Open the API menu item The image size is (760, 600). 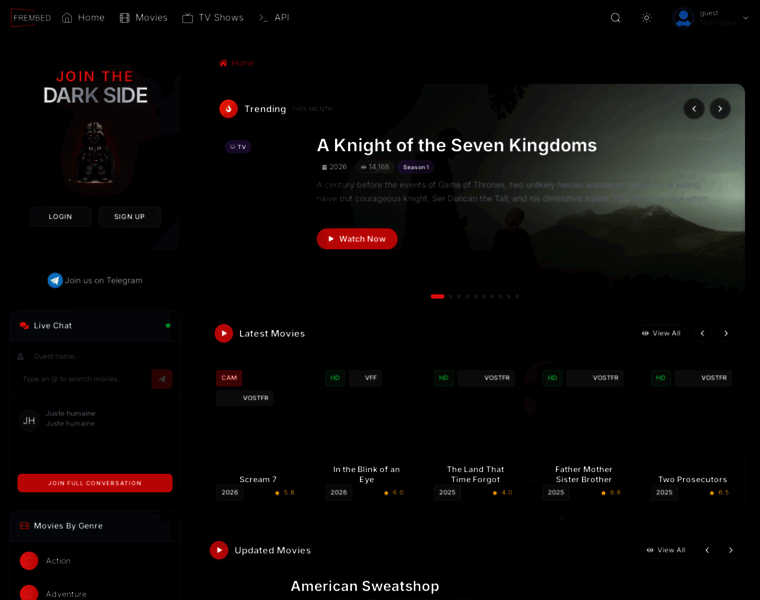tap(274, 18)
